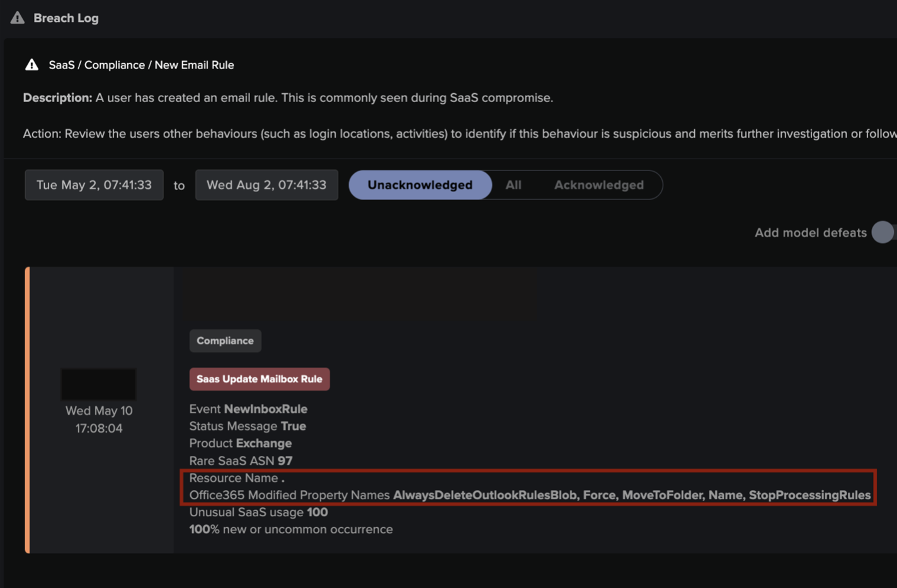Open the SaaS / Compliance / New Email Rule model link
Viewport: 897px width, 588px height.
click(140, 64)
